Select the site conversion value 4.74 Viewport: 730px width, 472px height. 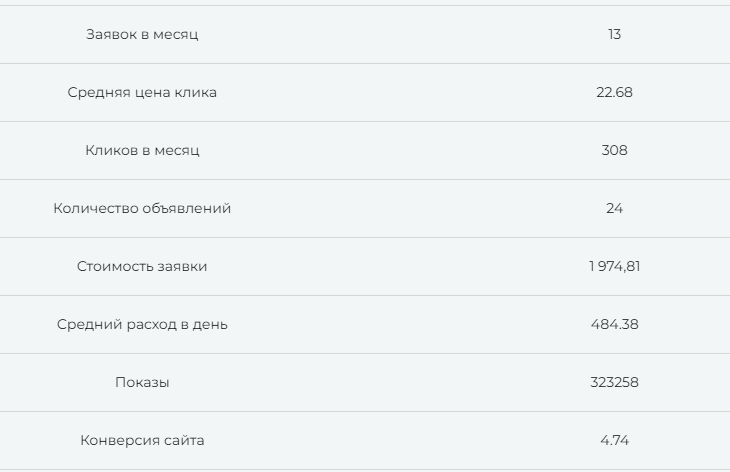point(614,440)
